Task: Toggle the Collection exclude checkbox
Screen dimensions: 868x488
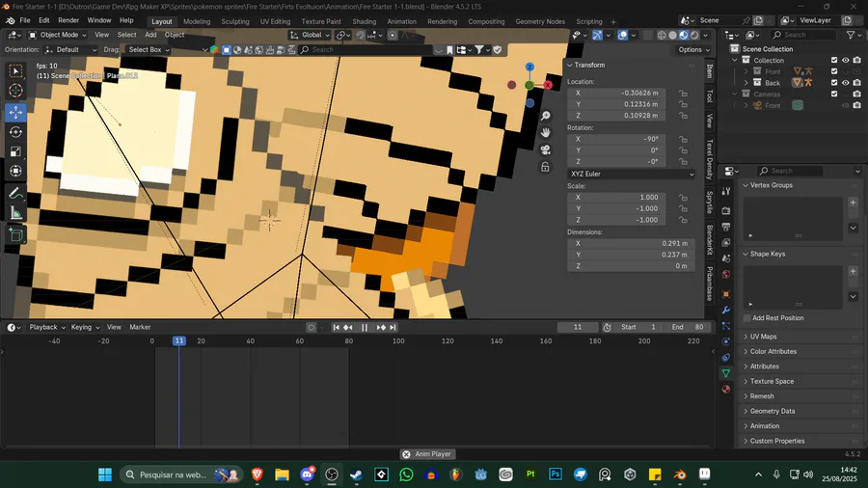Action: point(834,60)
